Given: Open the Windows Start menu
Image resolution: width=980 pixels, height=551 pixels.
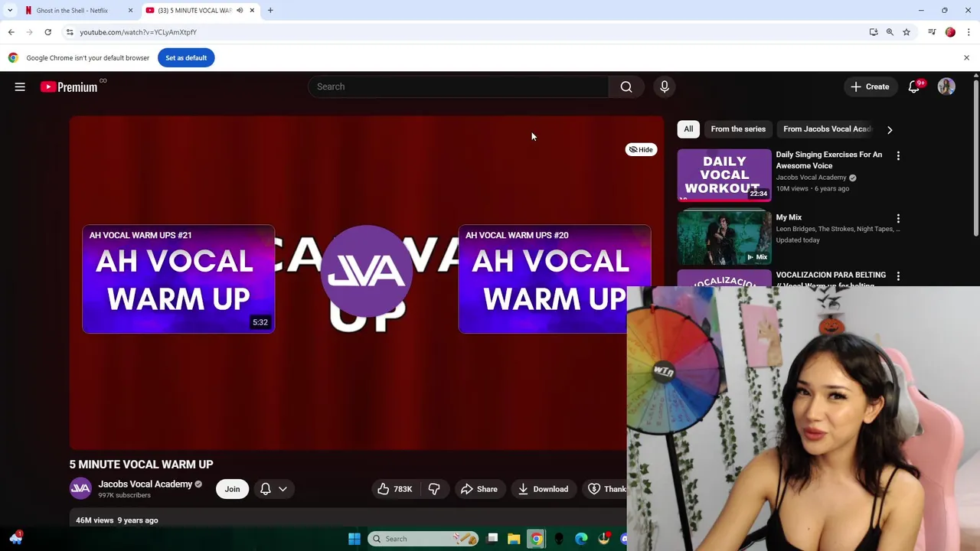Looking at the screenshot, I should click(354, 539).
